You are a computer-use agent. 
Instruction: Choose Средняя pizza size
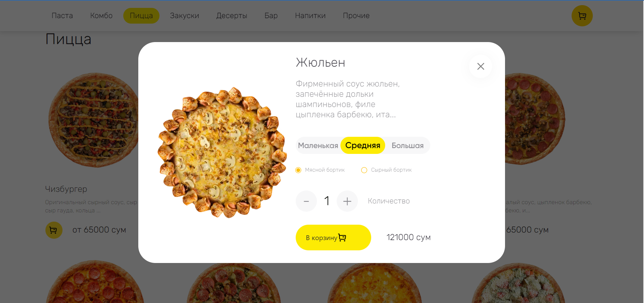pos(363,145)
